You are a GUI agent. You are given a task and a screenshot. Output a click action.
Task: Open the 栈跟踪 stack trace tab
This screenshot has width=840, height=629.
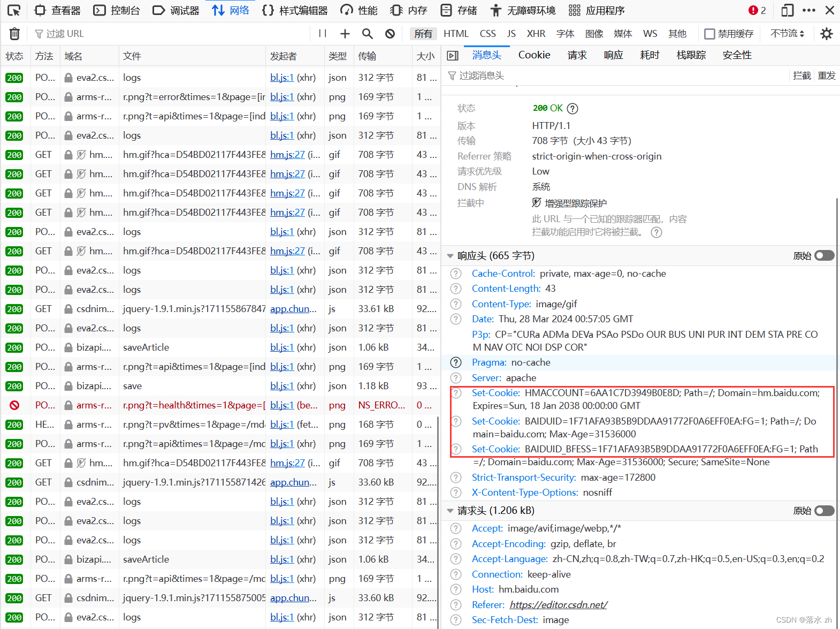(691, 55)
